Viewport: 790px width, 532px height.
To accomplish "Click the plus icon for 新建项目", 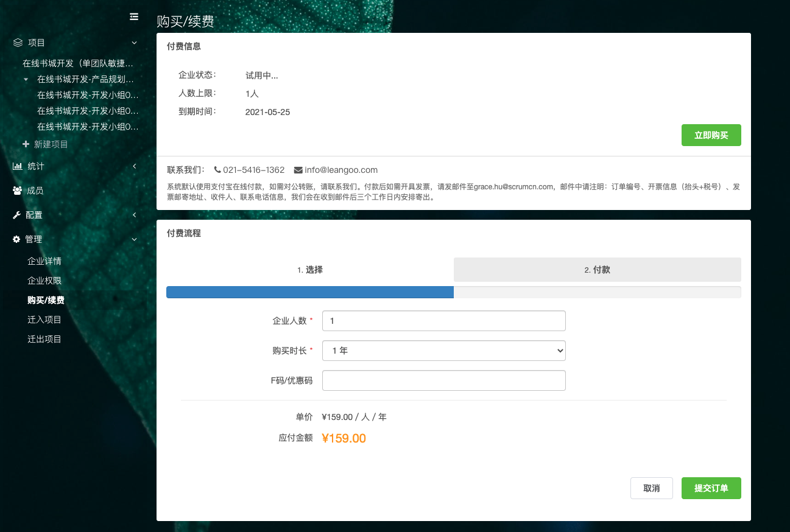I will [x=26, y=144].
